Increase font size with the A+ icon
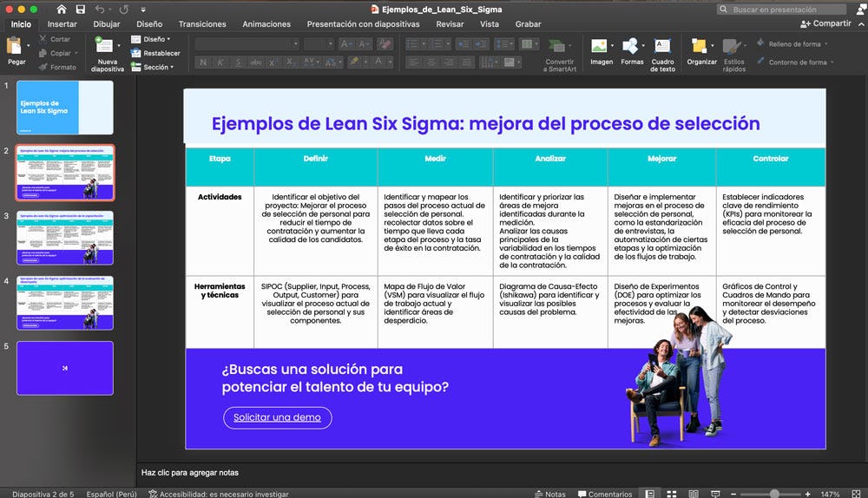 (x=346, y=43)
